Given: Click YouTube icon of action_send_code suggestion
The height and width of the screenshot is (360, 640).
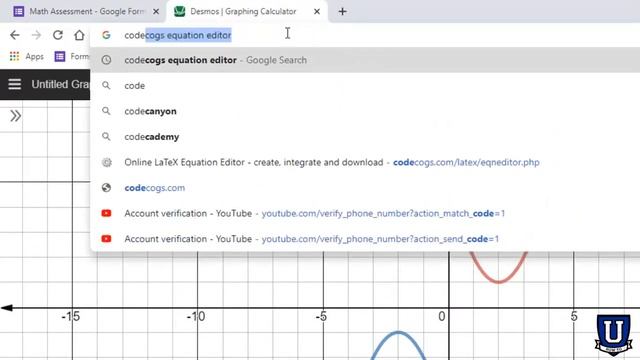Looking at the screenshot, I should (107, 239).
